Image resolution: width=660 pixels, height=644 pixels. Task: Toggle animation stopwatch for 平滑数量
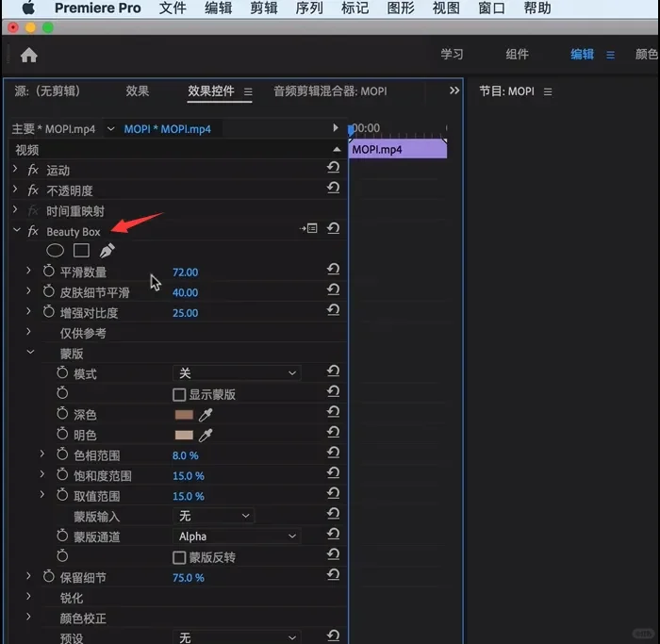click(49, 271)
